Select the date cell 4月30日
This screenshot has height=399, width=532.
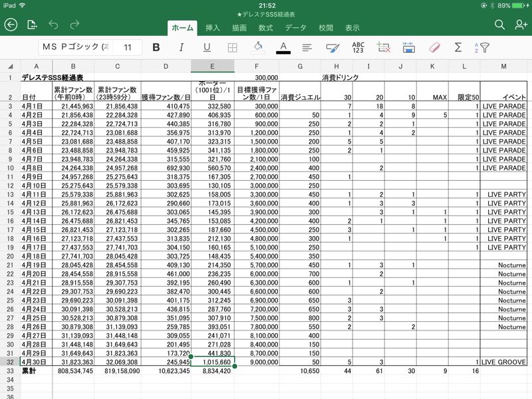[37, 362]
